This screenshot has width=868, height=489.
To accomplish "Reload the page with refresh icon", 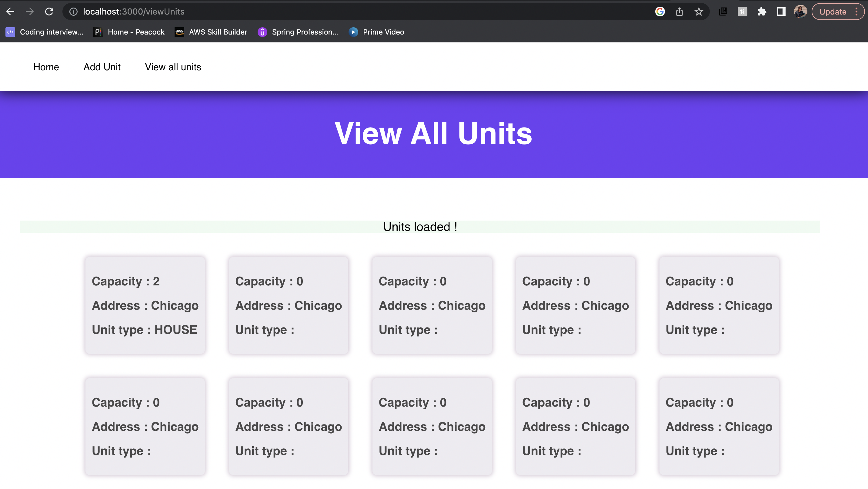I will tap(49, 12).
